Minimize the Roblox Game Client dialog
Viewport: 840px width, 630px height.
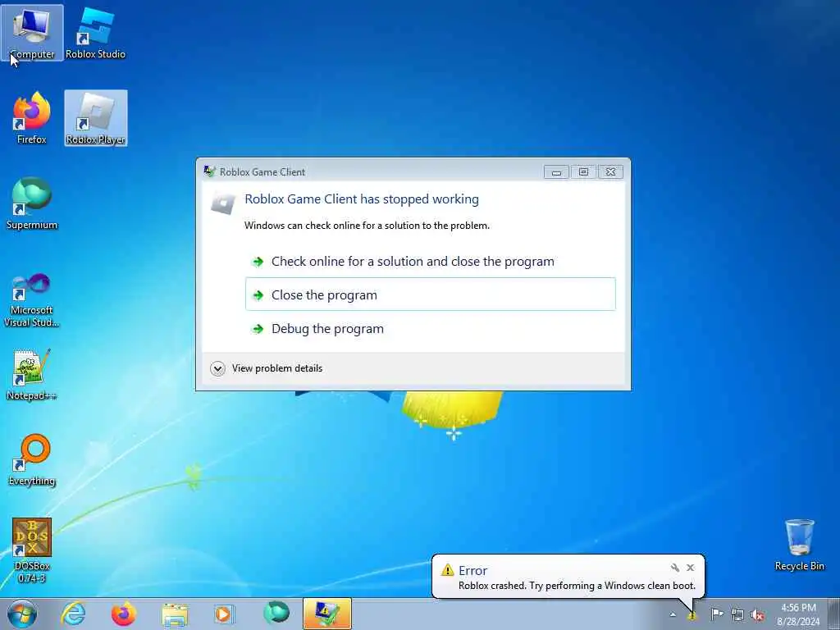[556, 172]
